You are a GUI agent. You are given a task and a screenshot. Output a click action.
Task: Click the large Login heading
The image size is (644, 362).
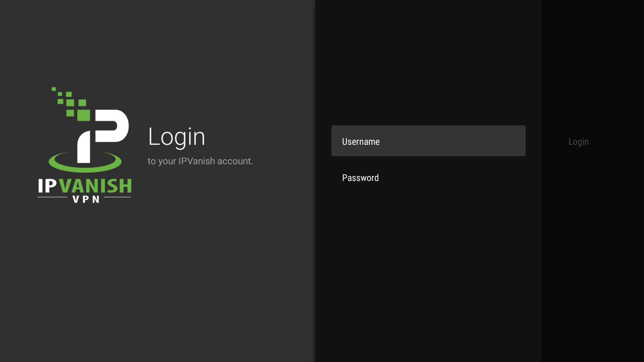coord(176,137)
